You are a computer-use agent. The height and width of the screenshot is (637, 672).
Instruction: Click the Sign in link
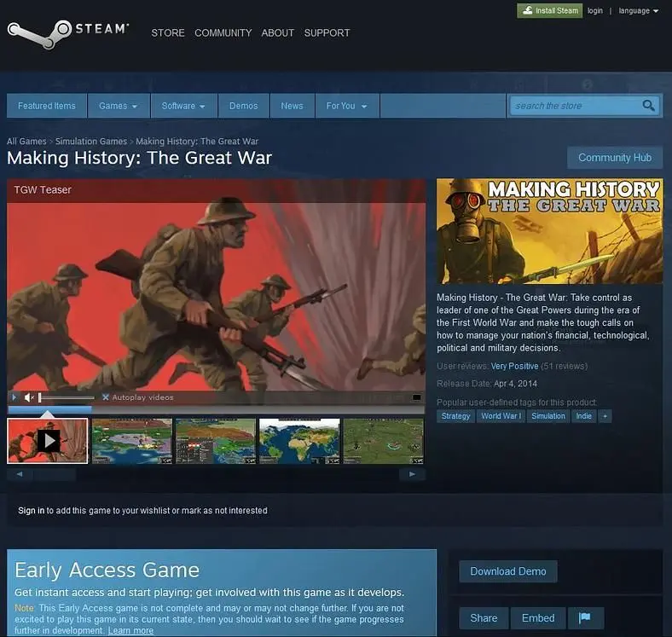coord(31,511)
